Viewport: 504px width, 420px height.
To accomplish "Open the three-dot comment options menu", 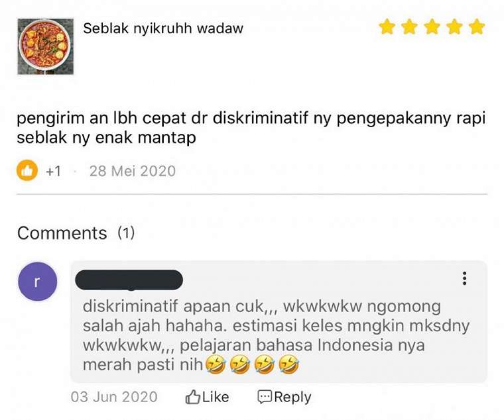I will pyautogui.click(x=464, y=278).
